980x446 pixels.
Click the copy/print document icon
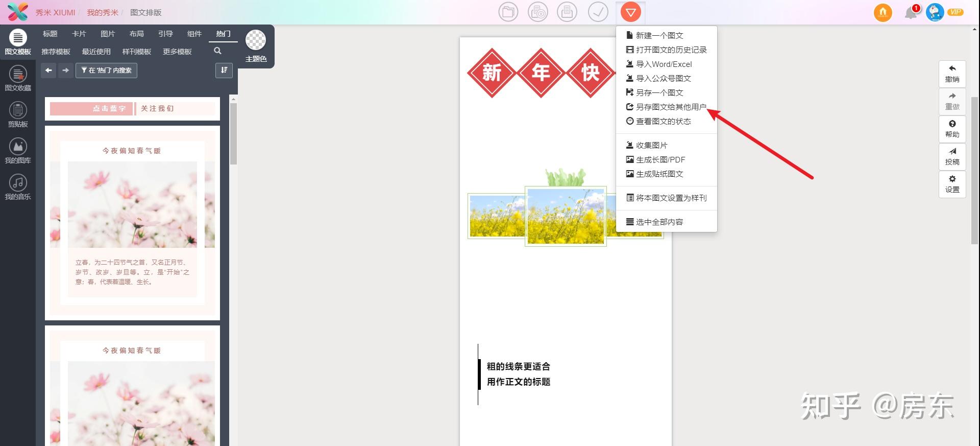pyautogui.click(x=567, y=12)
